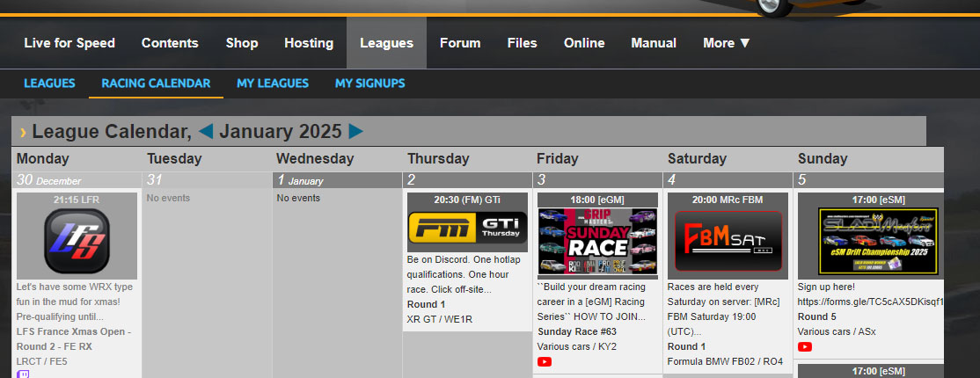Open the Forum menu item

point(460,43)
